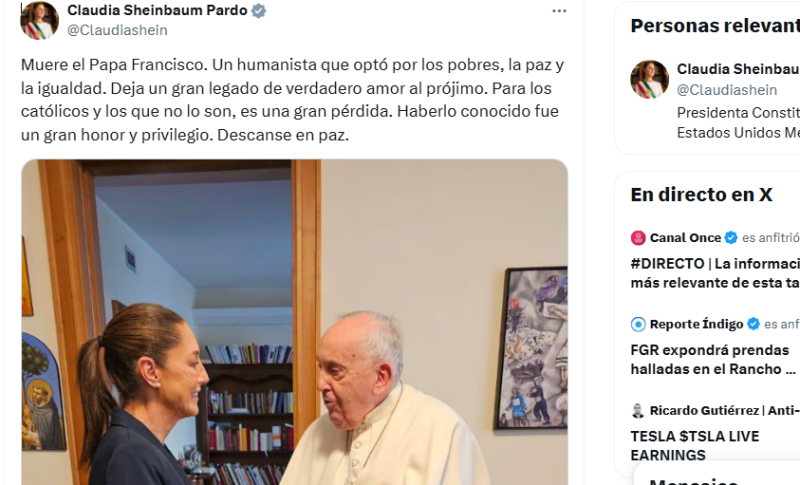Open avatar in Personas relevantes panel
This screenshot has width=800, height=485.
(649, 80)
